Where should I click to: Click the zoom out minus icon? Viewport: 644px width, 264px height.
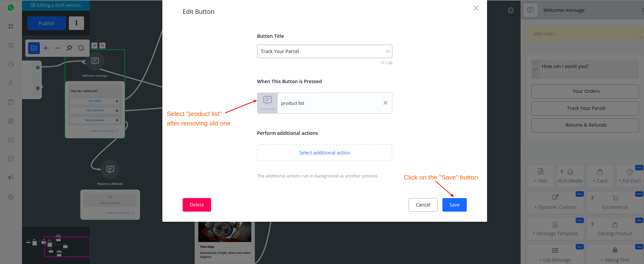(x=57, y=48)
